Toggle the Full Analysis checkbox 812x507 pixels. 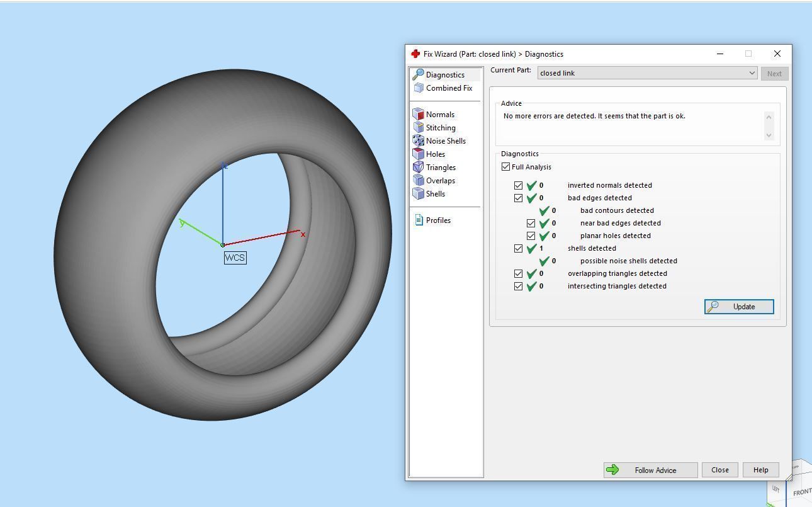[505, 167]
